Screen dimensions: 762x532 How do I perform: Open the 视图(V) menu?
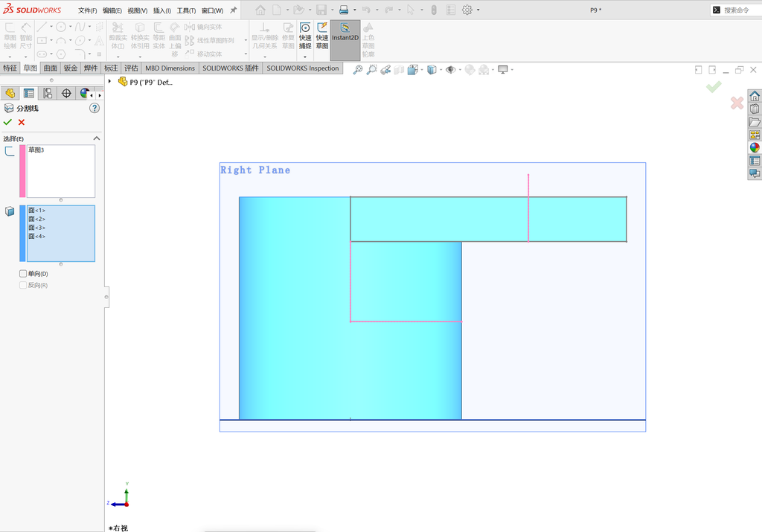click(x=138, y=10)
